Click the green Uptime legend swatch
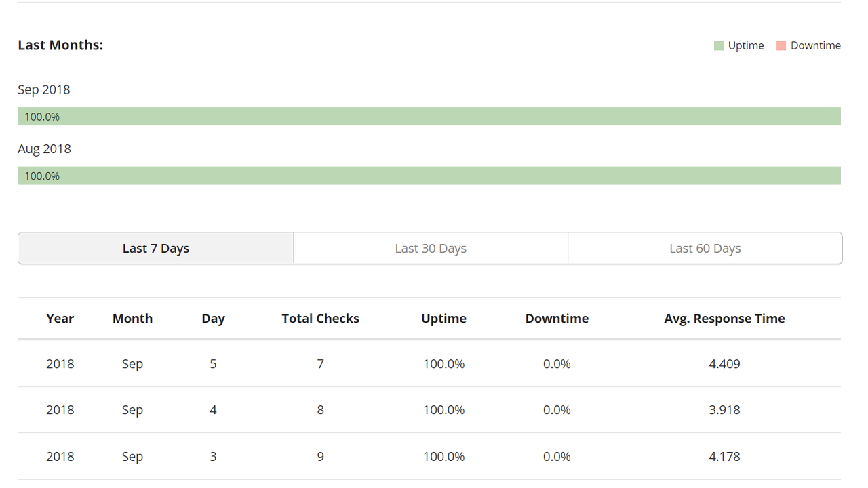The height and width of the screenshot is (488, 868). pyautogui.click(x=719, y=46)
